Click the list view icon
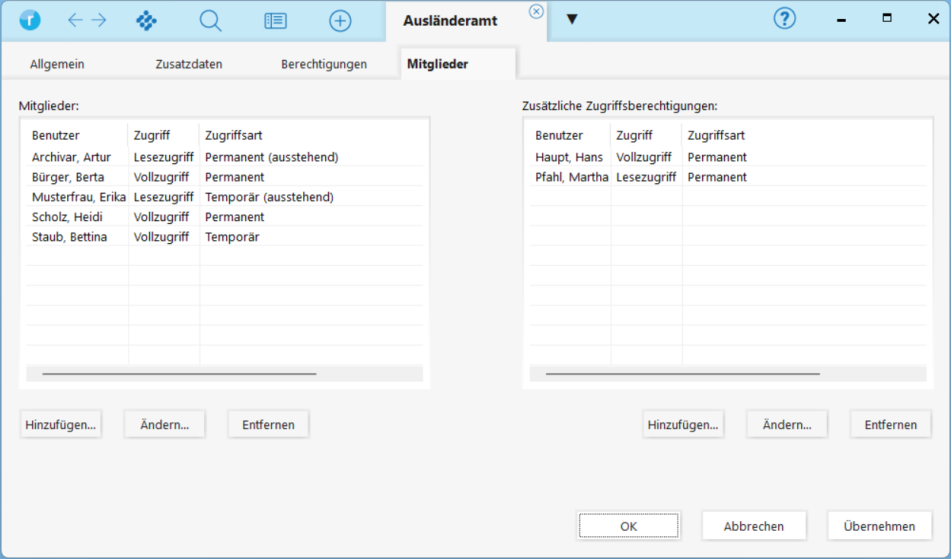951x559 pixels. point(275,21)
